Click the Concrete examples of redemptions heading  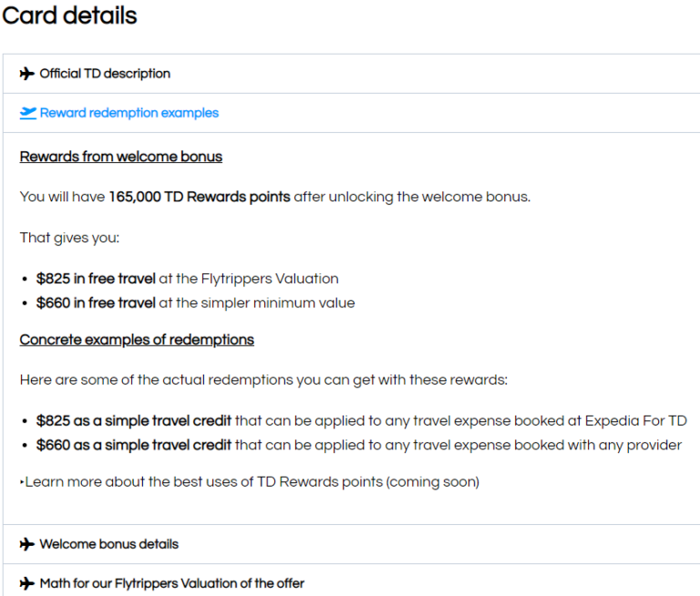pyautogui.click(x=137, y=340)
